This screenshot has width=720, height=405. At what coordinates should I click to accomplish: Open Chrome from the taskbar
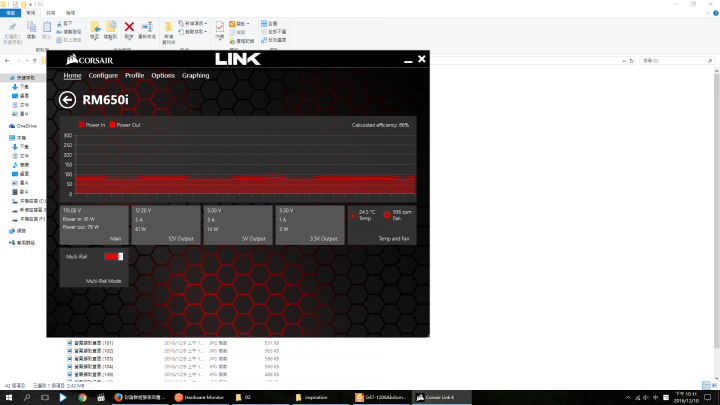tap(82, 397)
